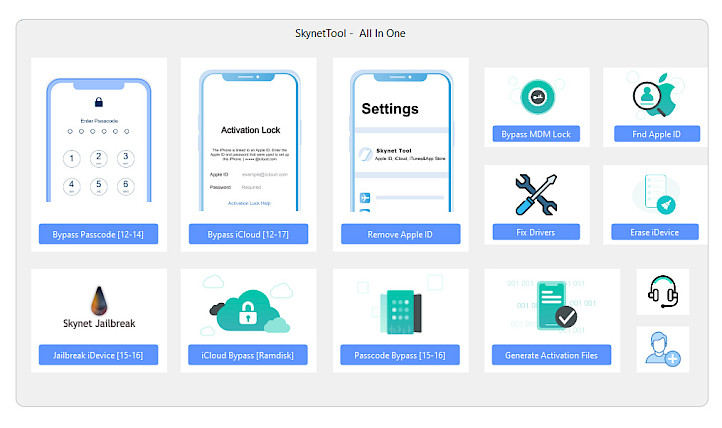Open support via the headset icon

point(663,292)
